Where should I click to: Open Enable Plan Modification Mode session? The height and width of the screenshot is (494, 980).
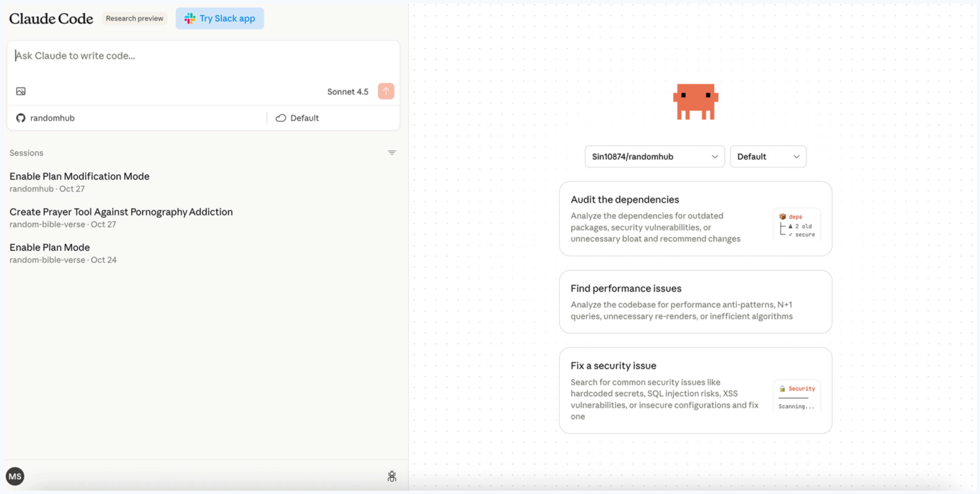[203, 182]
